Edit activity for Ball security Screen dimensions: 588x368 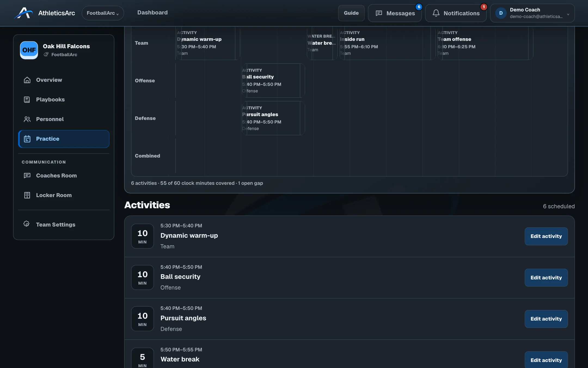(x=546, y=278)
